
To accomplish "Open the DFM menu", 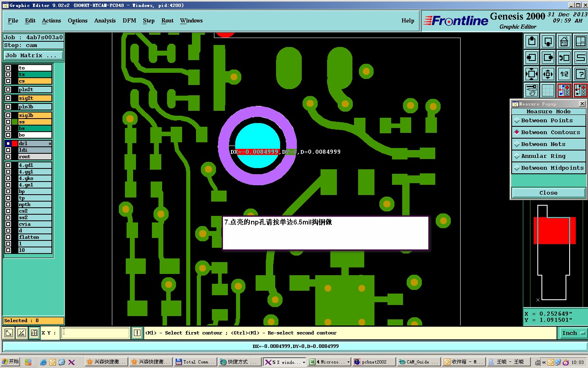I will click(129, 20).
